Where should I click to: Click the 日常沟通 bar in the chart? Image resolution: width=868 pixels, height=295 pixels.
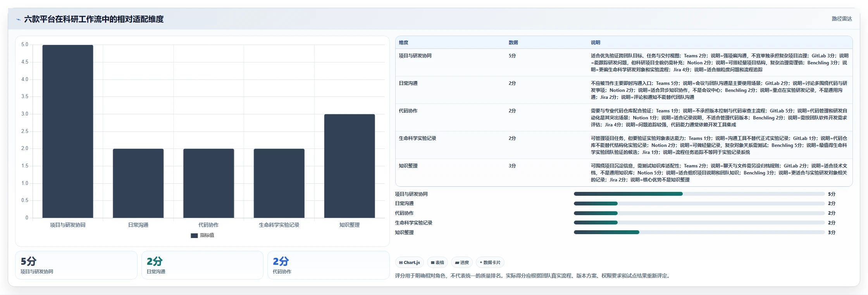(138, 183)
